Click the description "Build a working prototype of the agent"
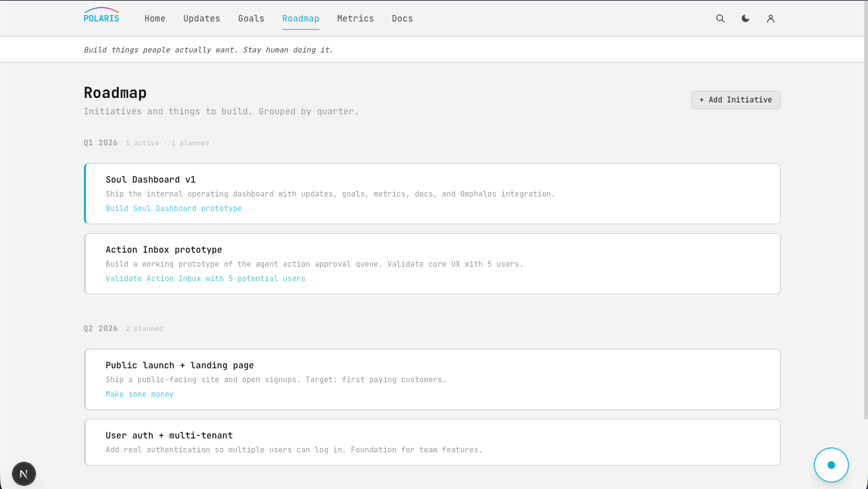Screen dimensions: 868x489 pyautogui.click(x=314, y=264)
